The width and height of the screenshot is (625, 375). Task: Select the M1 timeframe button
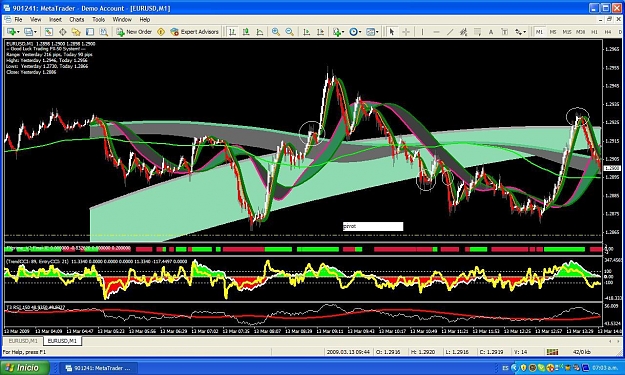pos(539,32)
